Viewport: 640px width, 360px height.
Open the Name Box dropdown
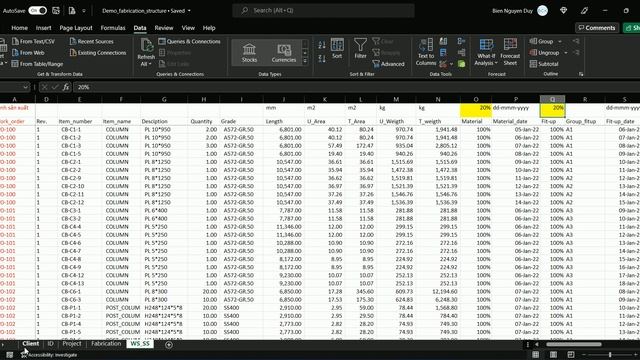[25, 87]
